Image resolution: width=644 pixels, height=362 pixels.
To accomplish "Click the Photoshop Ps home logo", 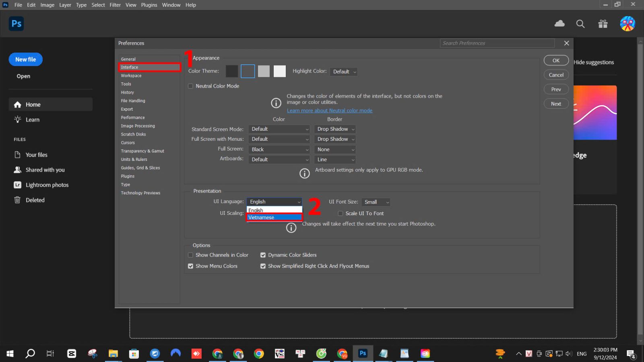I will pos(17,24).
